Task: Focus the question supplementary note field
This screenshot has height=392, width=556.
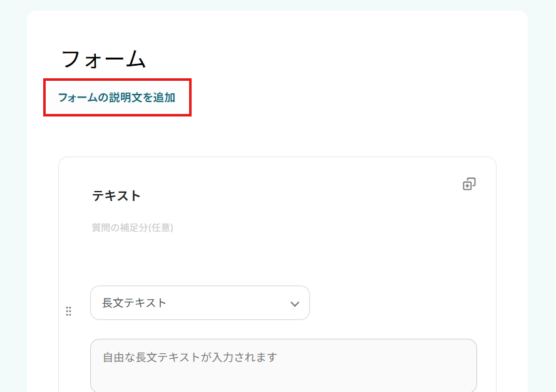Action: click(133, 228)
